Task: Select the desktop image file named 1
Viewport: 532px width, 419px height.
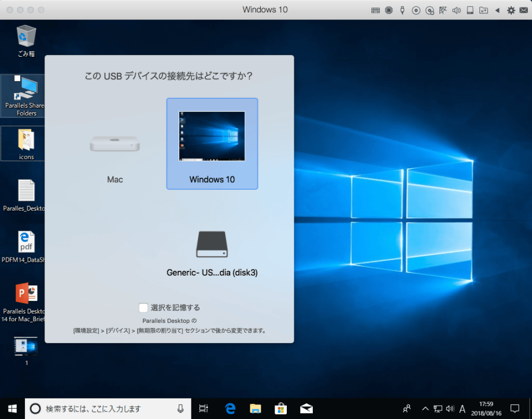Action: (26, 351)
